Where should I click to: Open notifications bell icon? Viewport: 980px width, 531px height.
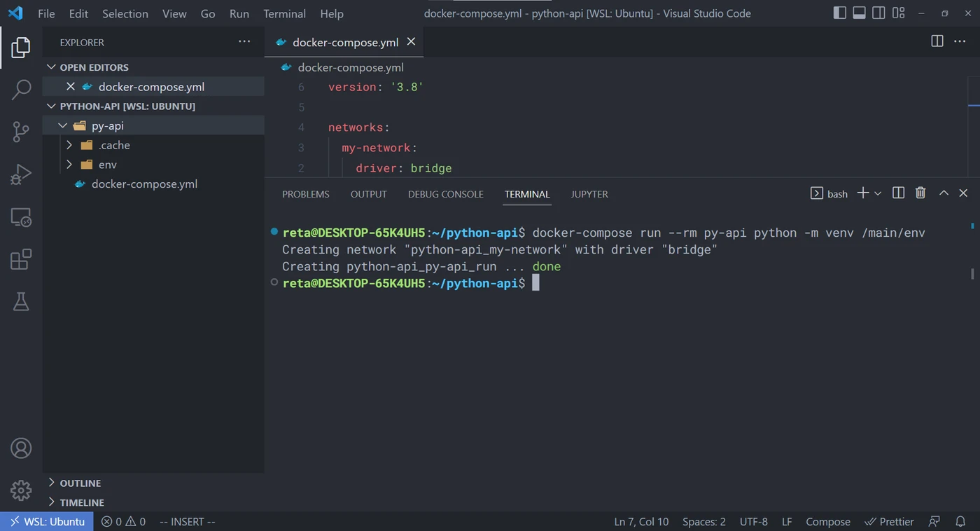click(x=960, y=521)
